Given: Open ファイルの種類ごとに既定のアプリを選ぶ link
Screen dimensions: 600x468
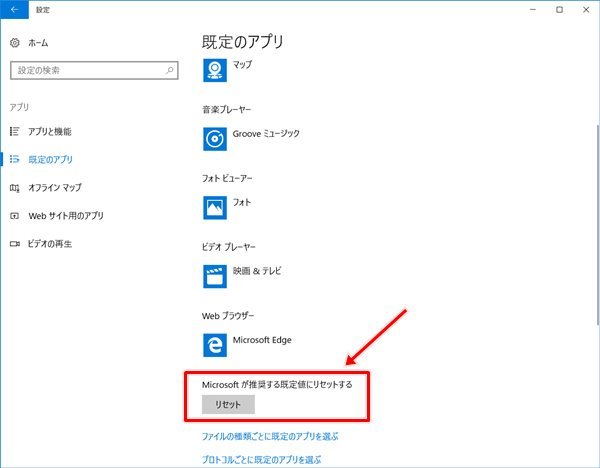Looking at the screenshot, I should 270,436.
